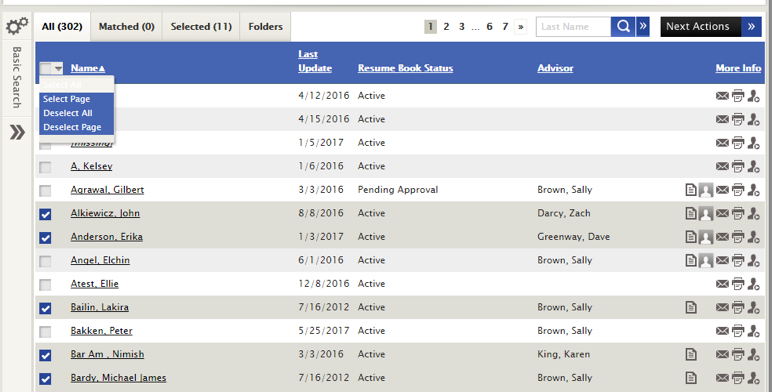This screenshot has width=772, height=392.
Task: Switch to the Matched (0) tab
Action: pos(127,27)
